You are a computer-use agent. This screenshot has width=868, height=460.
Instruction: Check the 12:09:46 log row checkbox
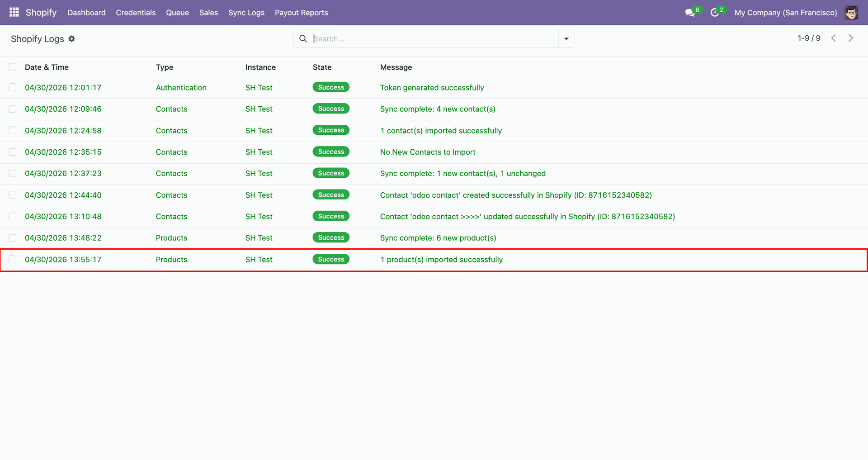click(13, 109)
